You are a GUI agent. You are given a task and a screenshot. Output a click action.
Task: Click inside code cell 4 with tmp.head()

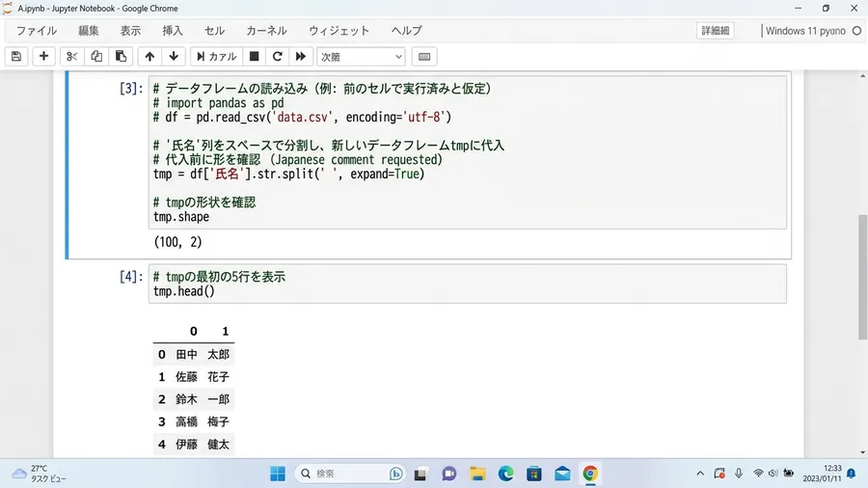point(467,284)
